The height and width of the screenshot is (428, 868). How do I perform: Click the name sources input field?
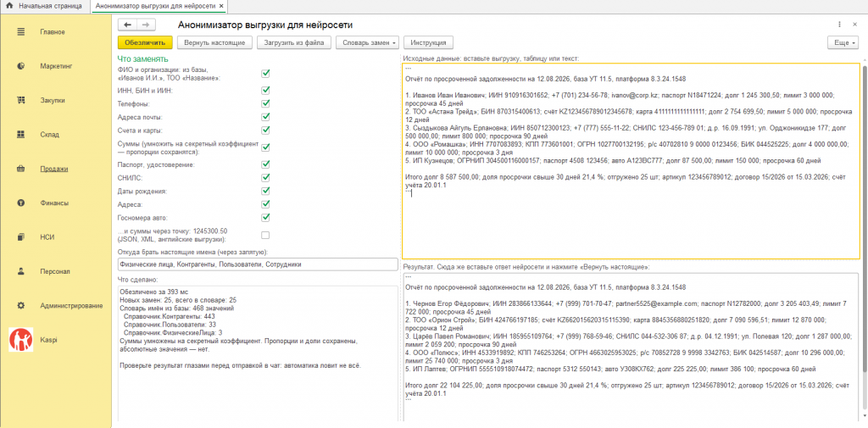[258, 264]
